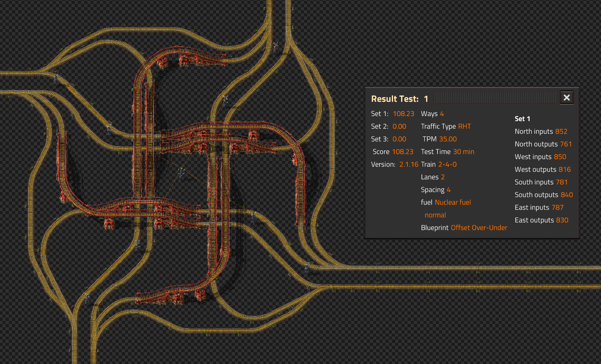Click the Set 3 value 0.00
601x364 pixels.
[399, 139]
